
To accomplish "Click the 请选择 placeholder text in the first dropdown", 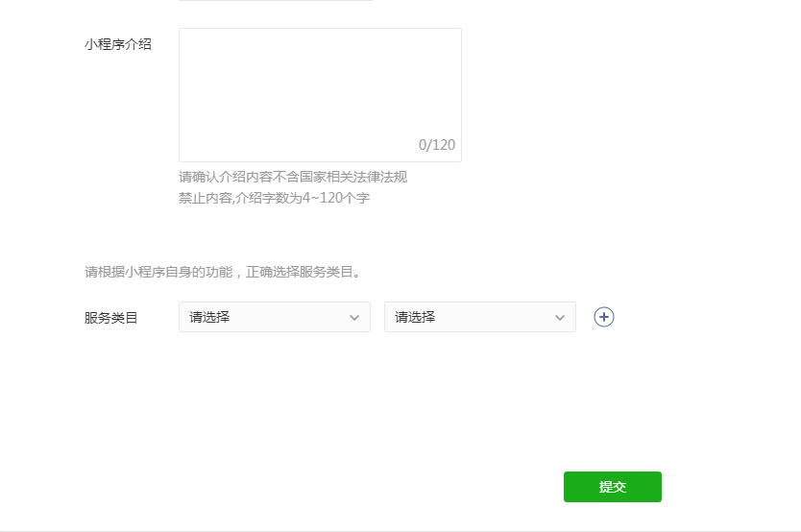I will [x=209, y=317].
